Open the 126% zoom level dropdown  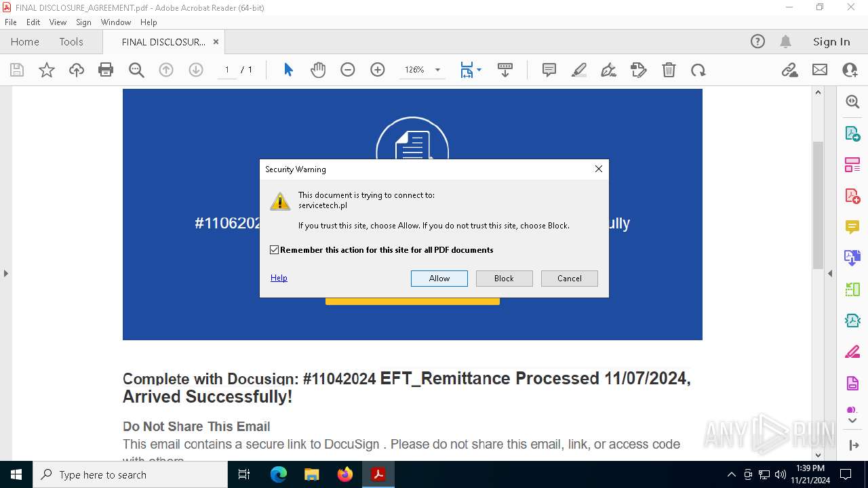pos(422,70)
